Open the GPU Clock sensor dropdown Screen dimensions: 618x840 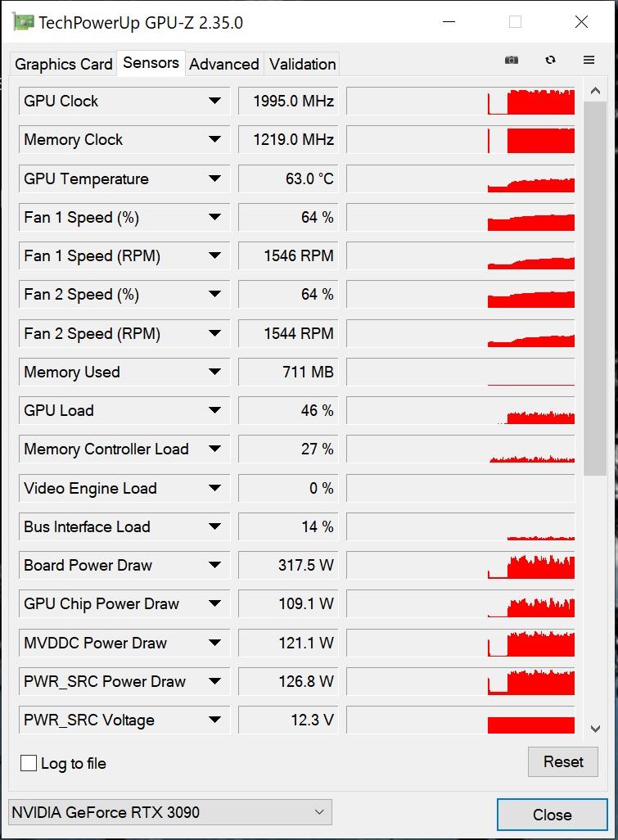[214, 101]
